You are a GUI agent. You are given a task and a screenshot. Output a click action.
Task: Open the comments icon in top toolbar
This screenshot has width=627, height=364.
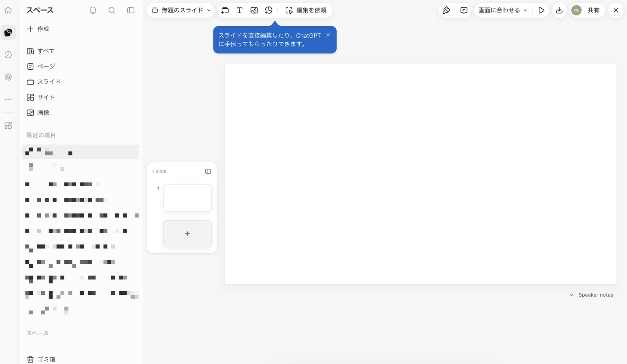tap(464, 11)
